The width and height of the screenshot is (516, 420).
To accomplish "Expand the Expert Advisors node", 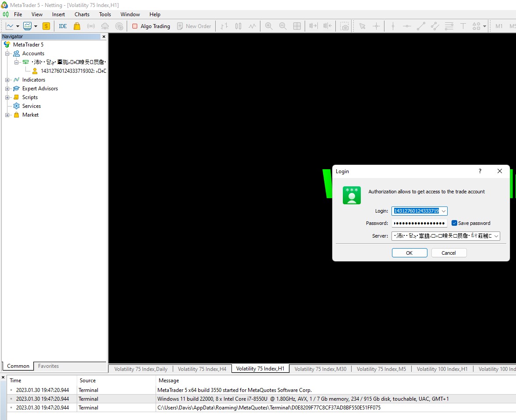I will pos(7,89).
